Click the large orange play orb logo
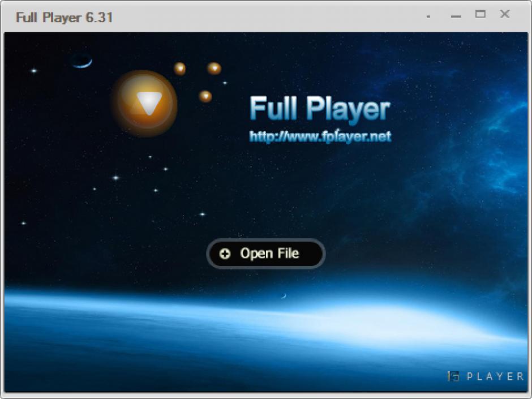 [x=144, y=103]
